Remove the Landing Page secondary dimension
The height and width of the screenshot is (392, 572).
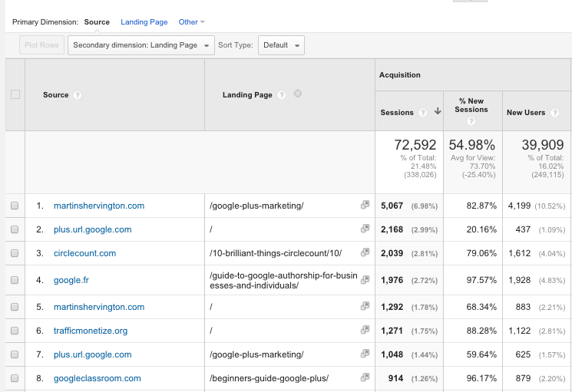(x=298, y=94)
